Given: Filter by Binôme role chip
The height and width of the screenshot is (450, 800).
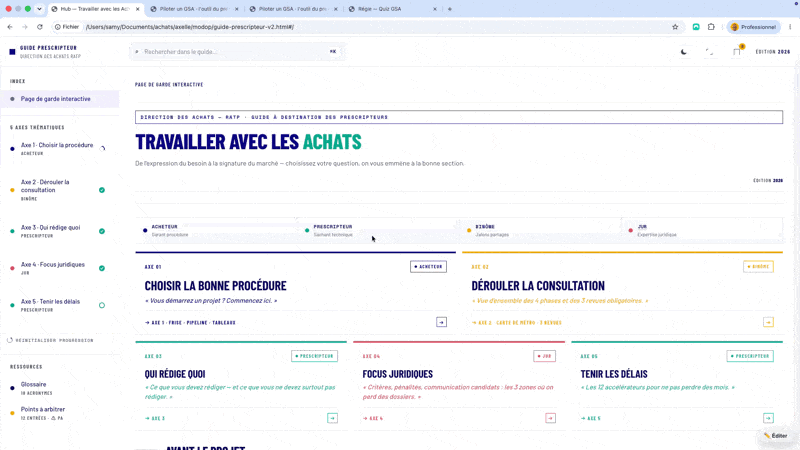Looking at the screenshot, I should coord(540,231).
